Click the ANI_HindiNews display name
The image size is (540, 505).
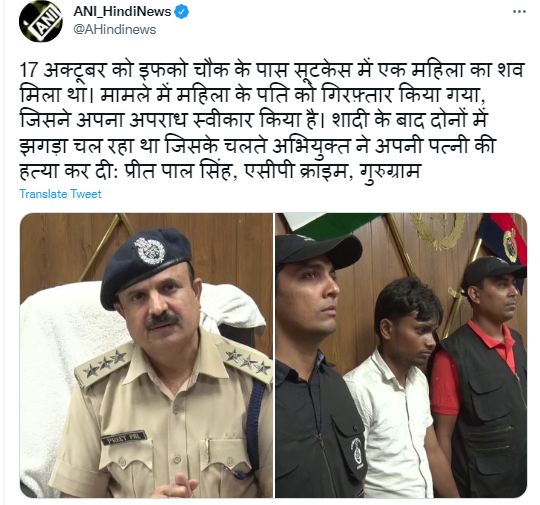[x=122, y=12]
